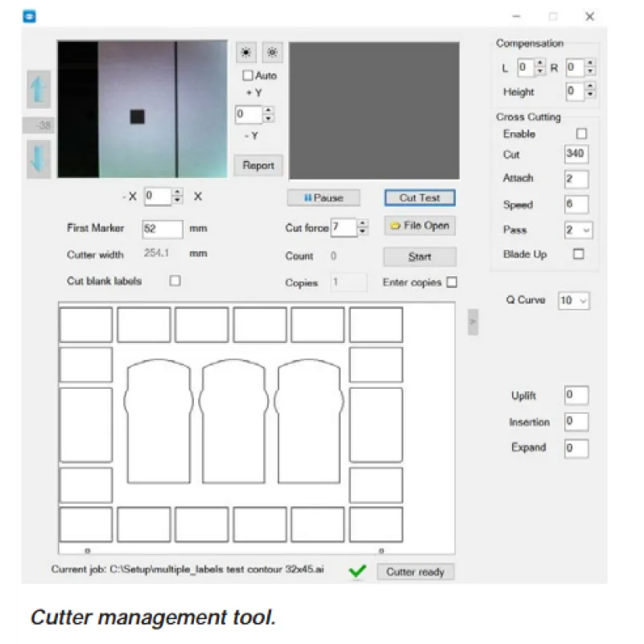The height and width of the screenshot is (644, 644).
Task: Check the Cross Cutting Enable box
Action: coord(581,134)
